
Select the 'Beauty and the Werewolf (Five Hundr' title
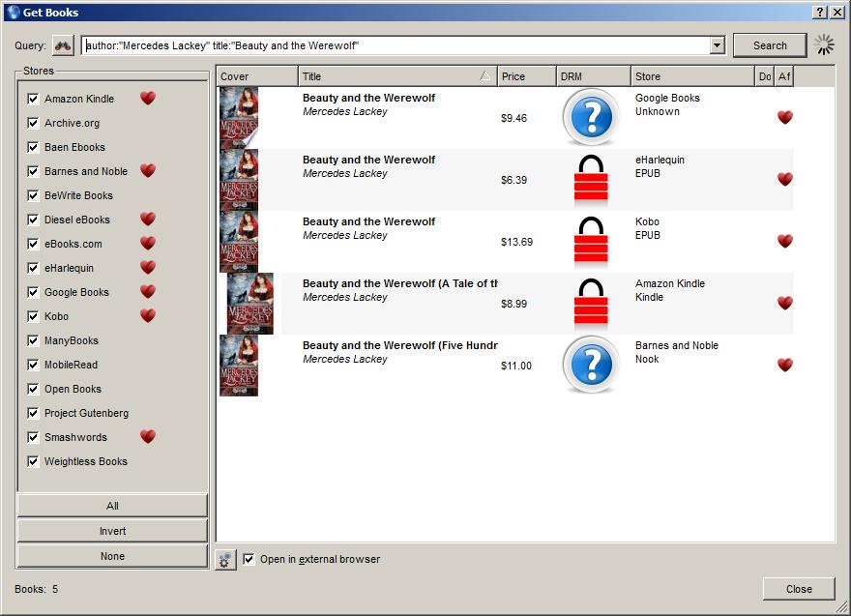[400, 345]
